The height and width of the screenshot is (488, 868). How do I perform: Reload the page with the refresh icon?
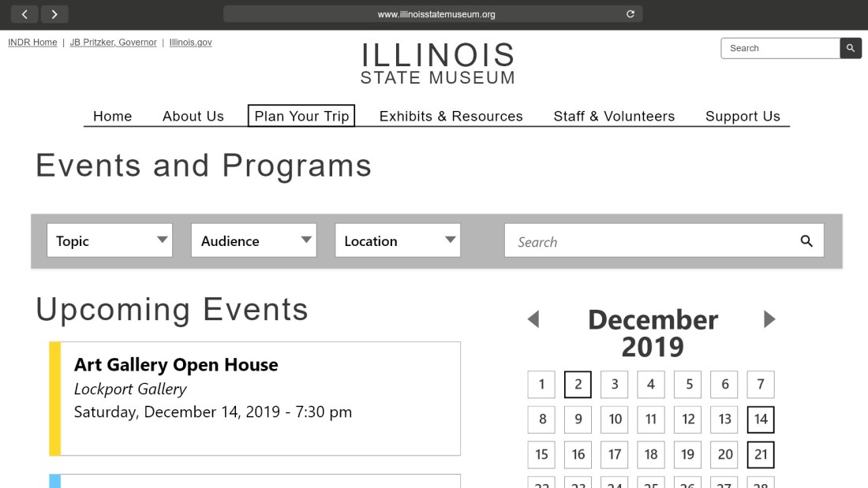pos(630,14)
